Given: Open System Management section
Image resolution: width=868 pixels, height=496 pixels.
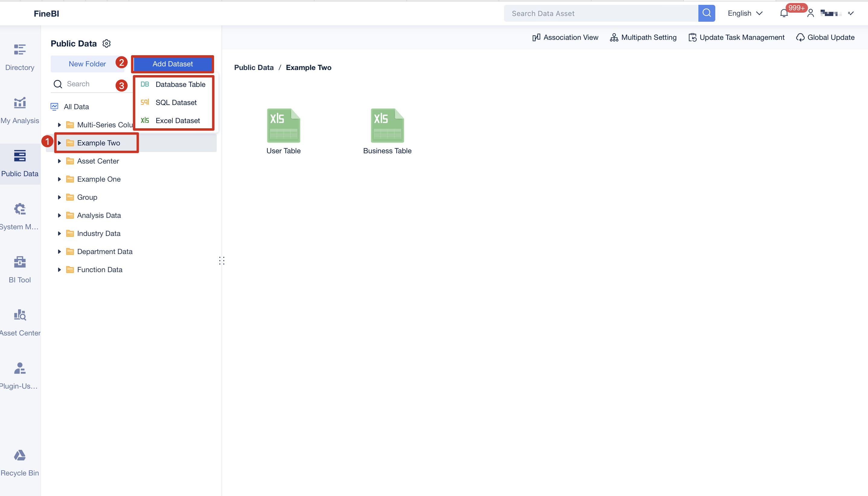Looking at the screenshot, I should [x=19, y=215].
